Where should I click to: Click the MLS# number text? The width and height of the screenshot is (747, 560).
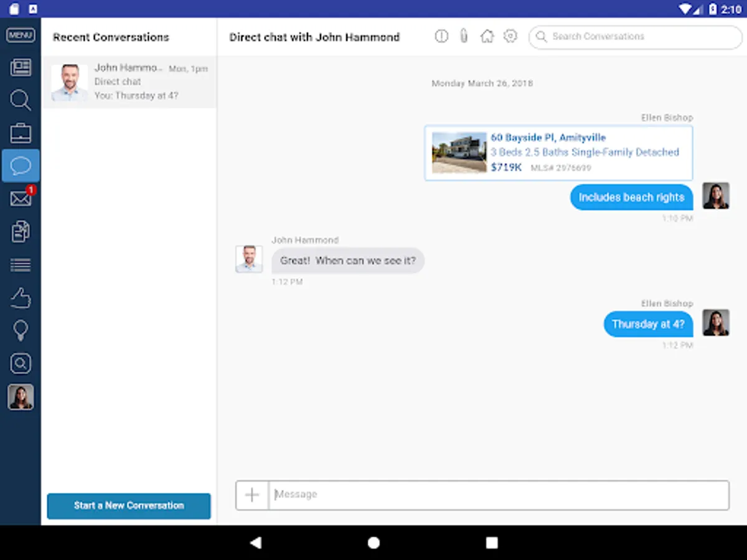pyautogui.click(x=561, y=168)
